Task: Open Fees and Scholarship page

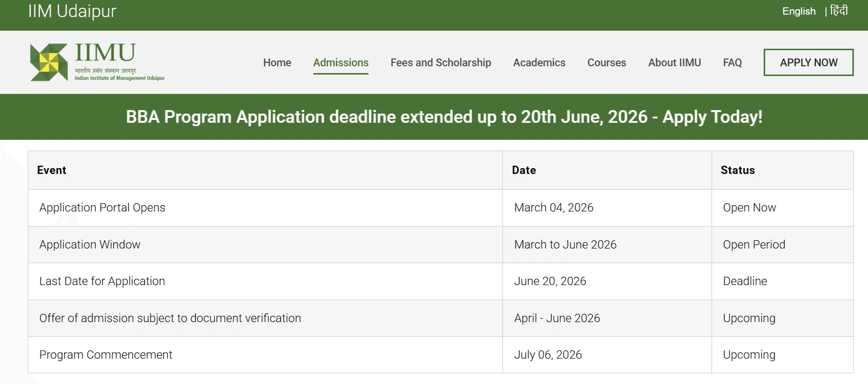Action: 441,62
